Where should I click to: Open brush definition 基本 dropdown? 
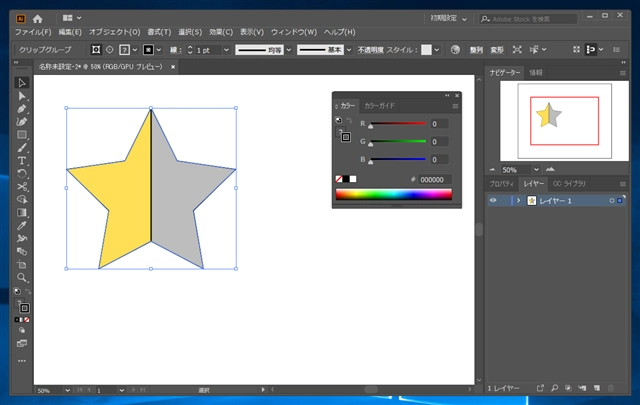[x=349, y=50]
